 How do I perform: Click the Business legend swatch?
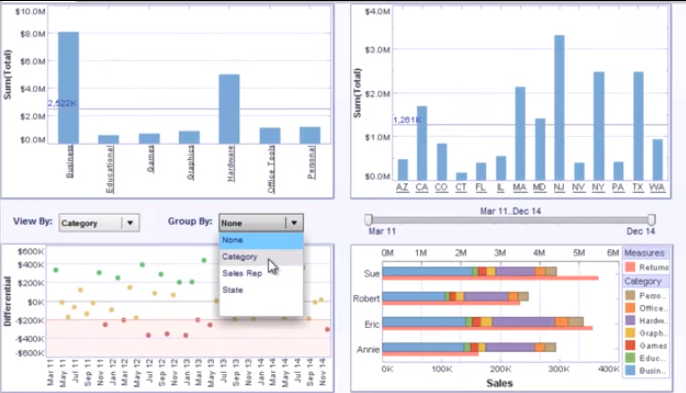[x=630, y=370]
